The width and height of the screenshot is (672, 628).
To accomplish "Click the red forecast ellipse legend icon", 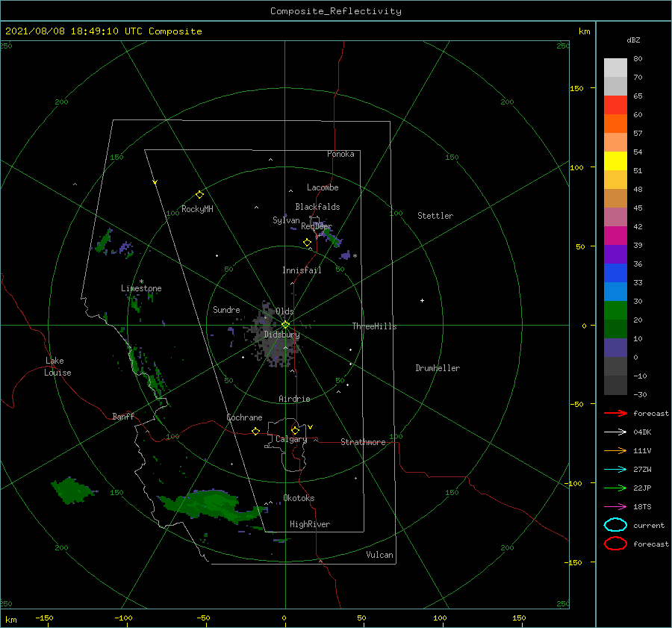I will click(x=615, y=544).
